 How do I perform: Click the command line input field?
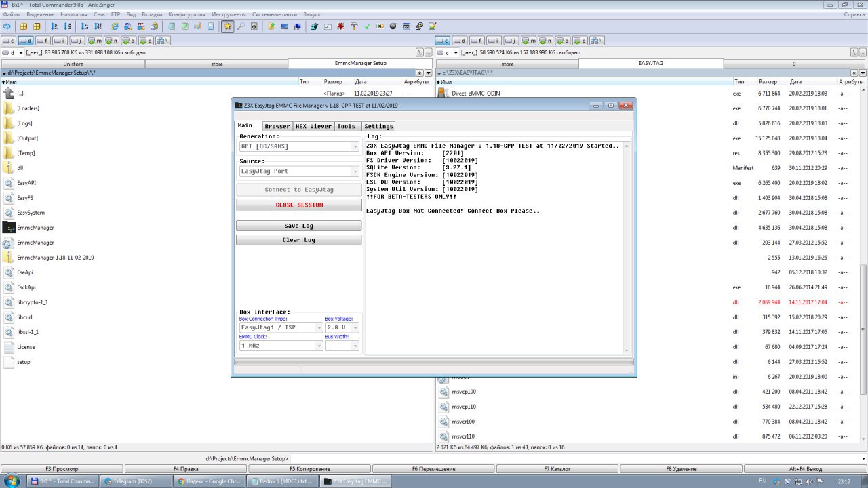point(579,459)
